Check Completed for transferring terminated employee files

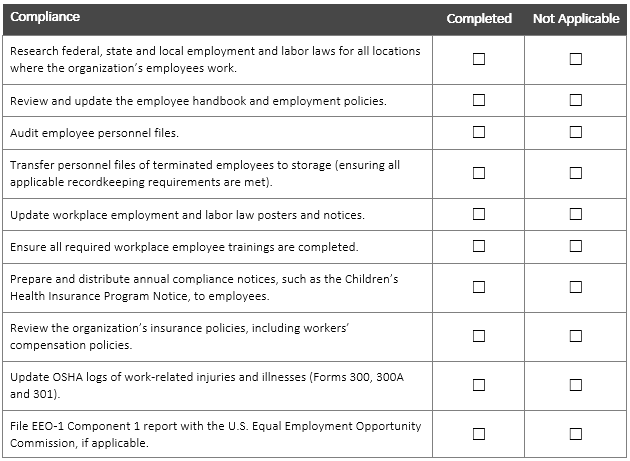(479, 173)
